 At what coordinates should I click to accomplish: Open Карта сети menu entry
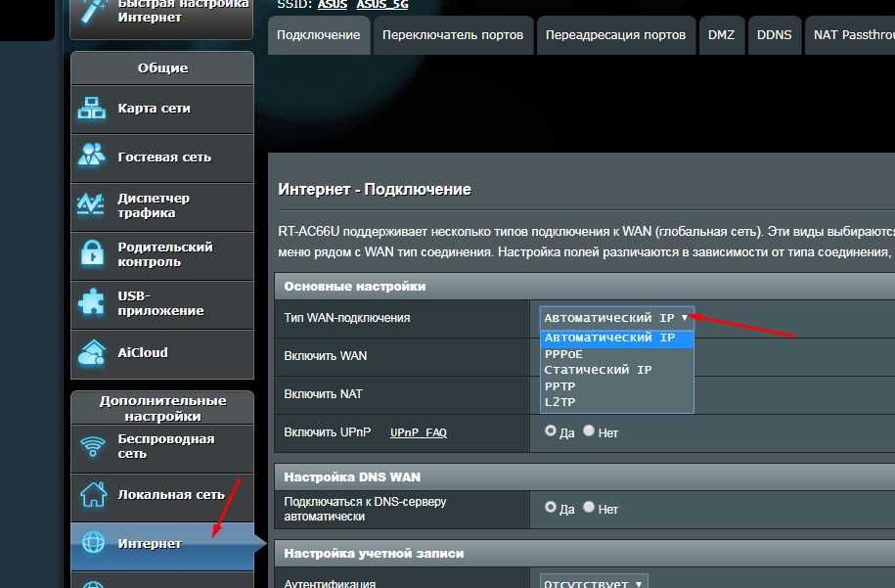coord(162,109)
